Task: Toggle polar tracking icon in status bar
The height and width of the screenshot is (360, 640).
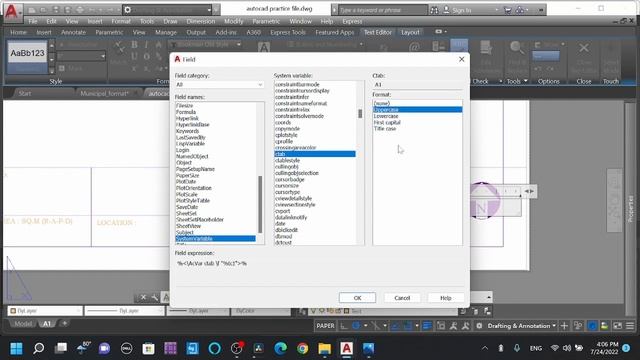Action: click(356, 326)
